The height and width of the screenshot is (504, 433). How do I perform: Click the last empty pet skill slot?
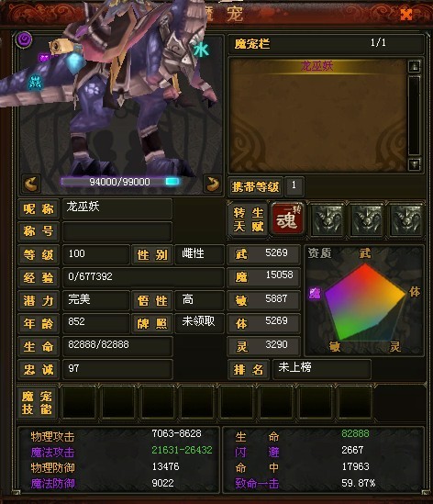click(x=355, y=402)
